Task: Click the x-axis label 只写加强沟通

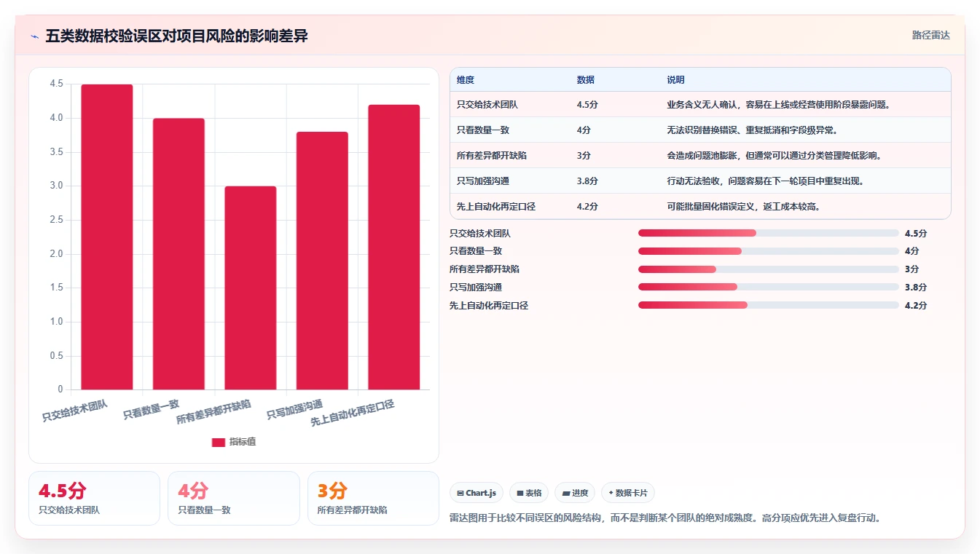Action: click(x=294, y=410)
